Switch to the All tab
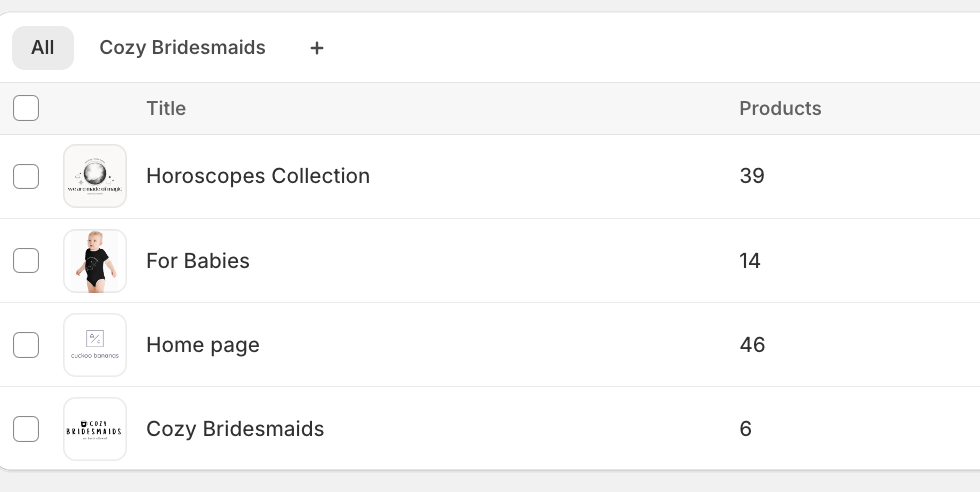980x492 pixels. point(43,48)
